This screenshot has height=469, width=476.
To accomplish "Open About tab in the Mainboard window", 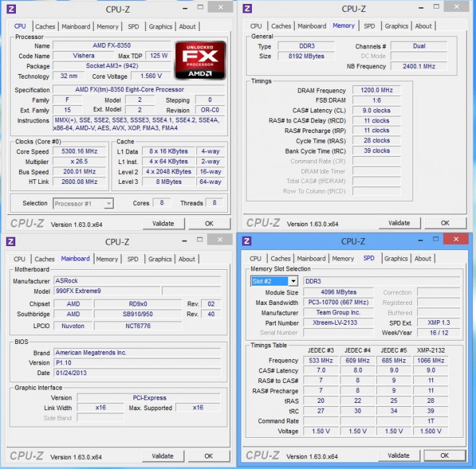I will [186, 259].
